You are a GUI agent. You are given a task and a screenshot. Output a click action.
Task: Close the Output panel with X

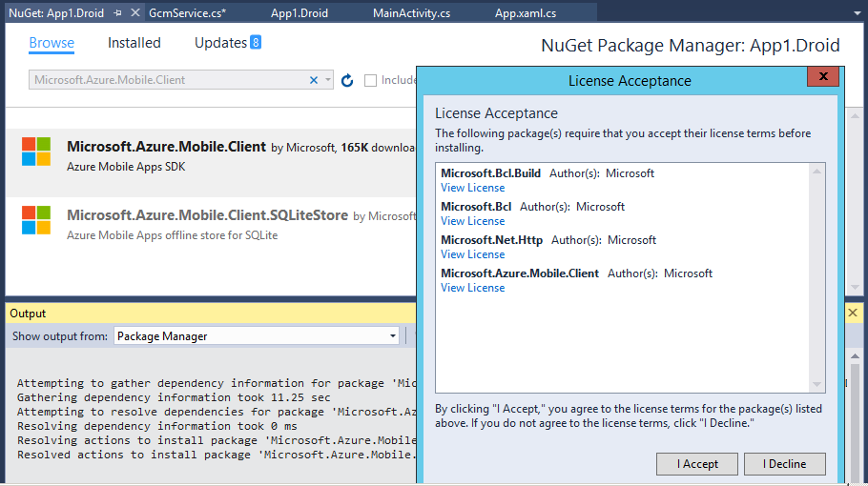(853, 313)
